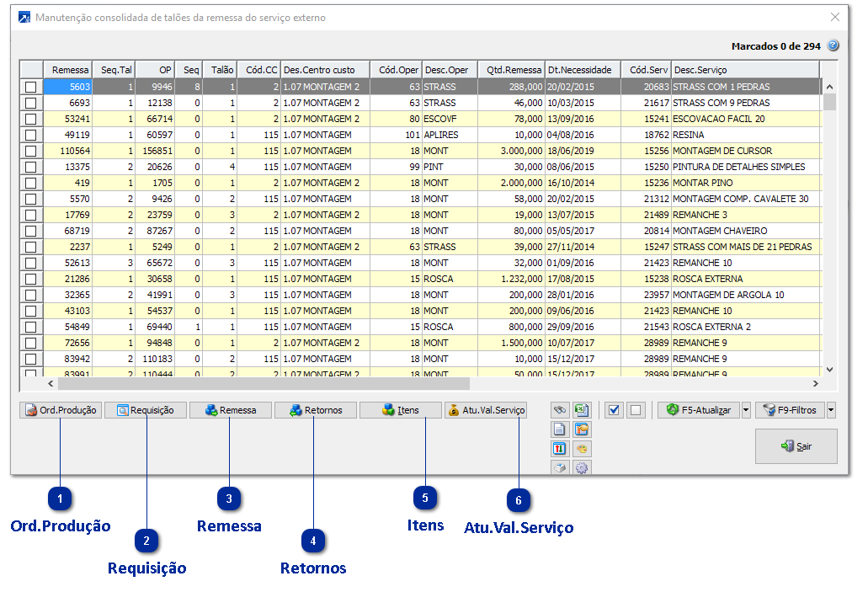Check the box for remessa 5603
The height and width of the screenshot is (592, 868).
[x=31, y=87]
